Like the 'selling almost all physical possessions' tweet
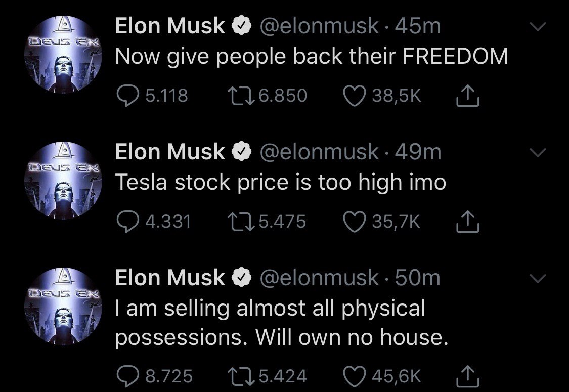Viewport: 569px width, 392px height. [354, 376]
